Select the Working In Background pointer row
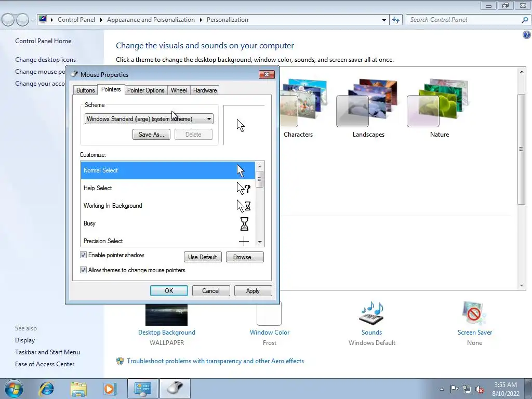The width and height of the screenshot is (532, 399). [168, 206]
